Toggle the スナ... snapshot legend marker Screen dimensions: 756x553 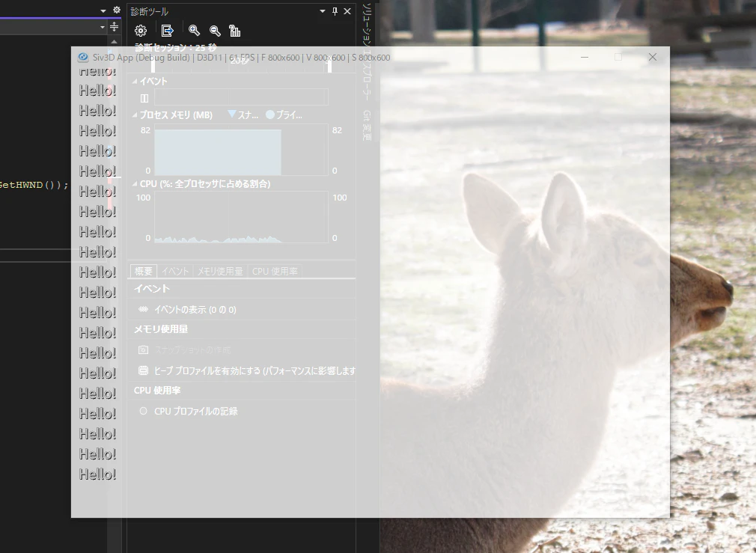[232, 114]
